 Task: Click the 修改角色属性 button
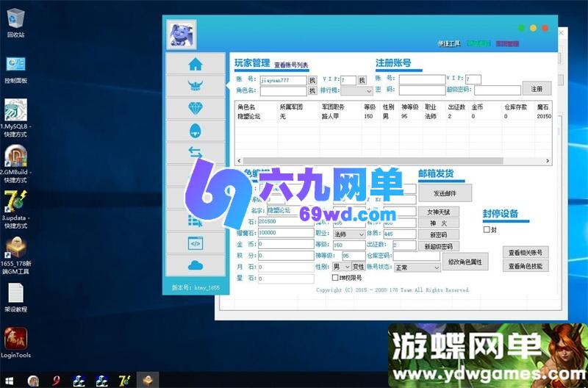tap(465, 262)
